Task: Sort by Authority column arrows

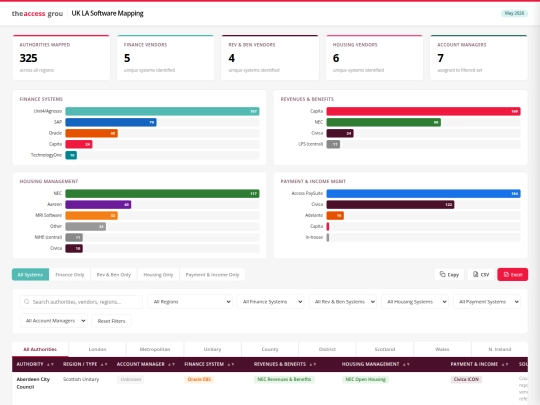Action: tap(50, 364)
